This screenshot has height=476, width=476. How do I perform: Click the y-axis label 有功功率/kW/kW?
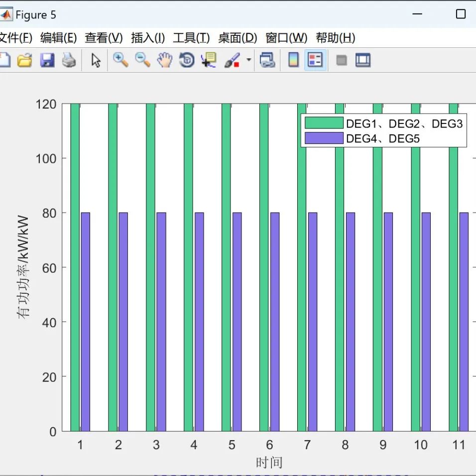pyautogui.click(x=23, y=267)
